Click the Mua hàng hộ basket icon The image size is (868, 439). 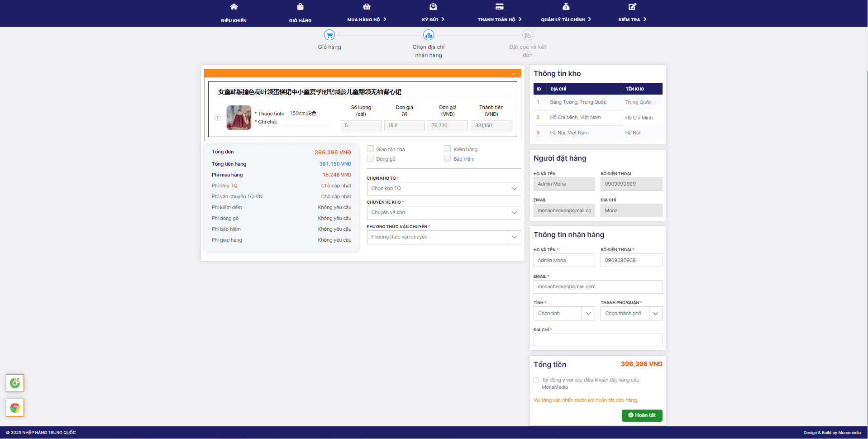[367, 7]
